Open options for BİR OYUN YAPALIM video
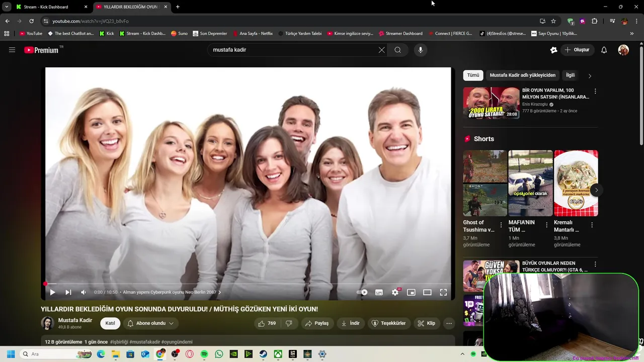This screenshot has width=644, height=362. coord(595,92)
